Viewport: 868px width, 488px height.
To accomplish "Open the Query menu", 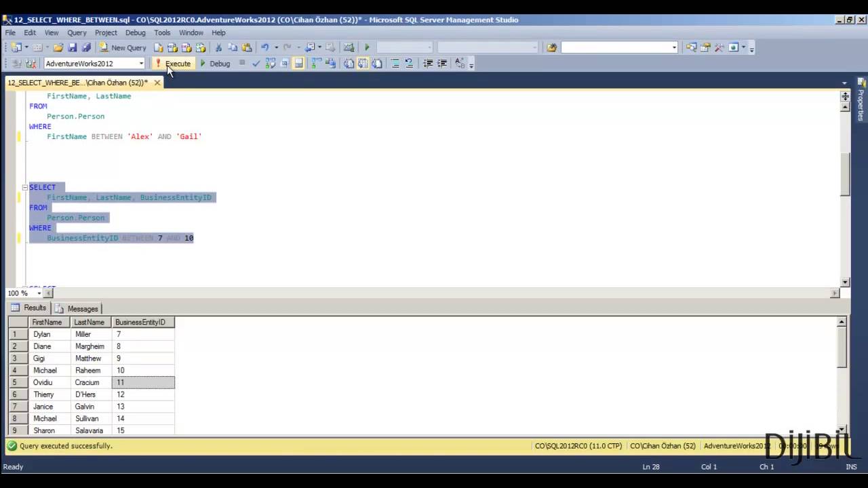I will point(77,33).
